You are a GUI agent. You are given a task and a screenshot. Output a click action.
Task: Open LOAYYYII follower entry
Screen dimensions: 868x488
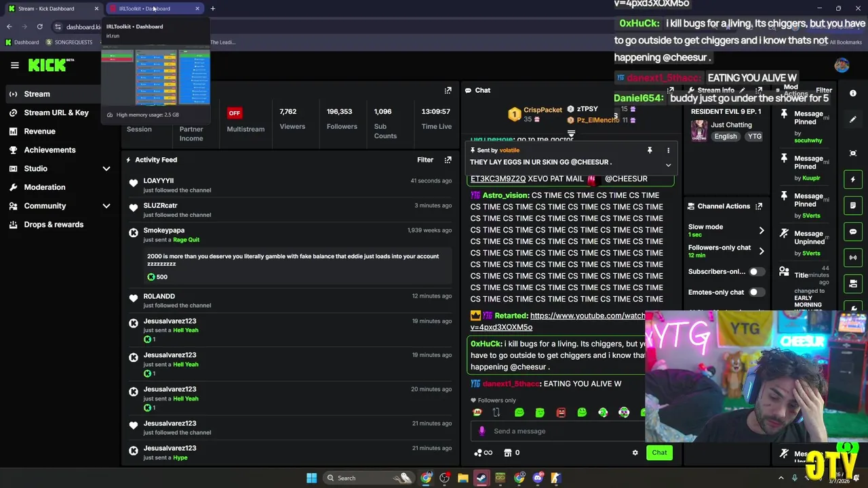(x=292, y=185)
